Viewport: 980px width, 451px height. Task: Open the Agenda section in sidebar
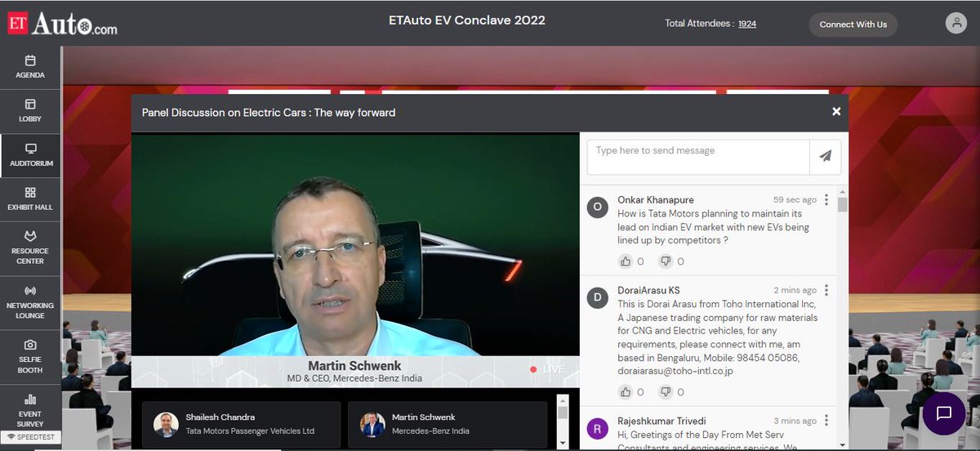(x=30, y=68)
